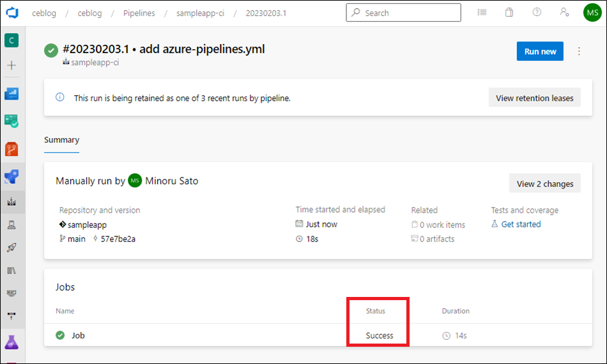
Task: Open the work items list icon in header
Action: pyautogui.click(x=482, y=12)
